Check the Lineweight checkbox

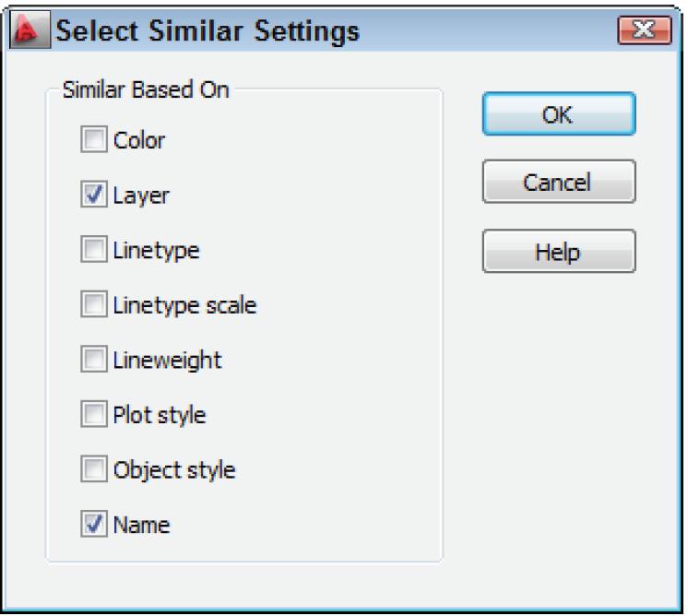94,360
